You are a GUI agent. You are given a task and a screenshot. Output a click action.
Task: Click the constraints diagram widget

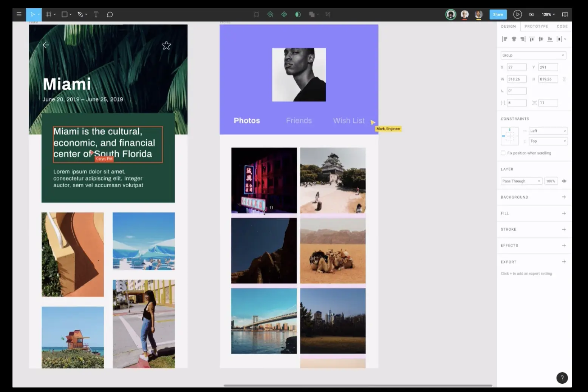pos(510,136)
